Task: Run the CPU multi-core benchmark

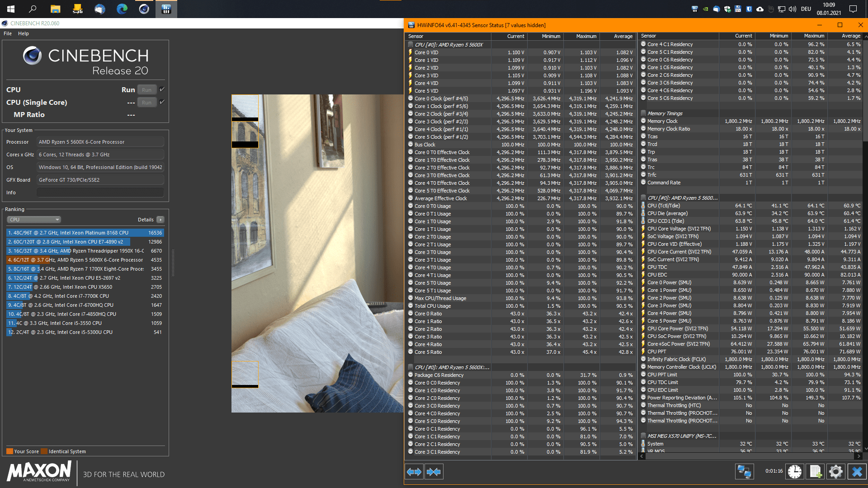Action: (x=147, y=90)
